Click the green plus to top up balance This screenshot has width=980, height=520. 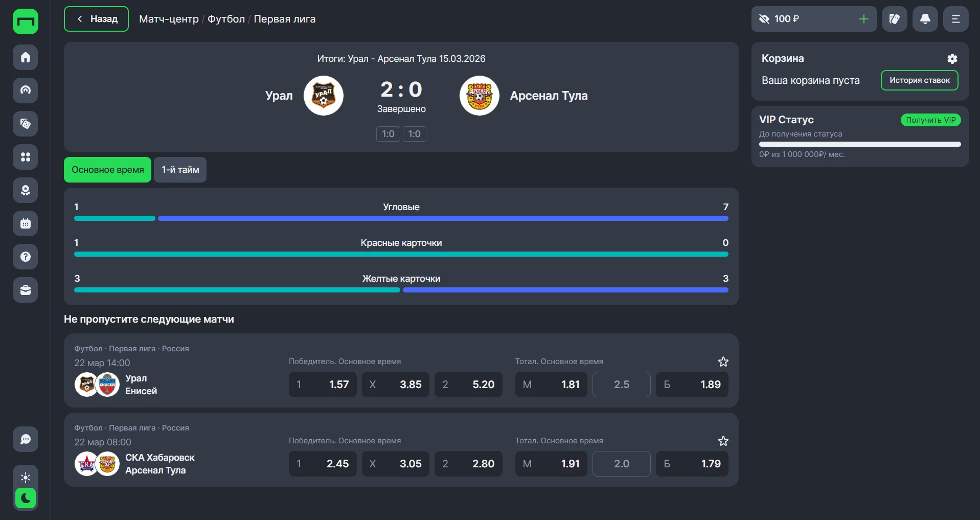coord(863,19)
